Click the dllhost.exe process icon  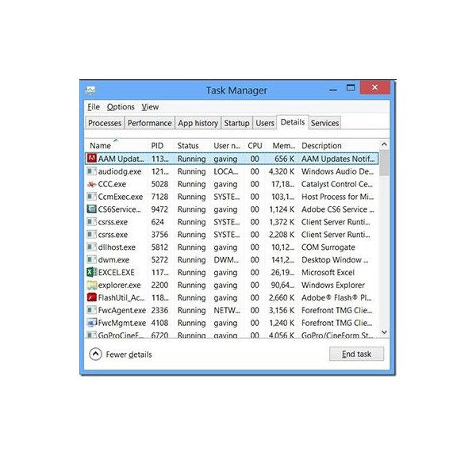click(92, 247)
